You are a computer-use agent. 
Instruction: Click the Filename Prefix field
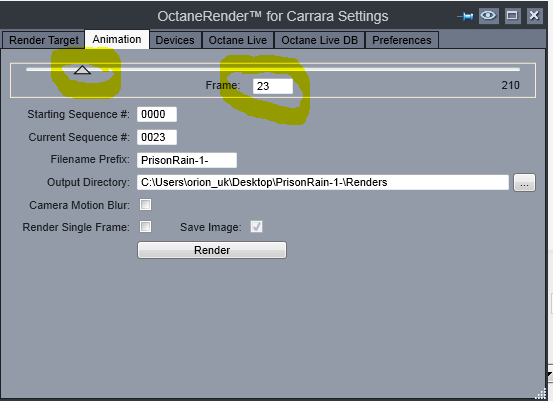point(187,160)
